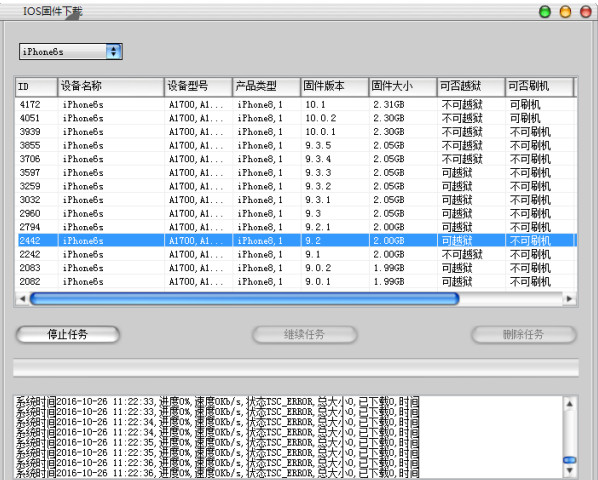Sort by the 固件版本 column header
Screen dimensions: 598x480
click(x=334, y=87)
